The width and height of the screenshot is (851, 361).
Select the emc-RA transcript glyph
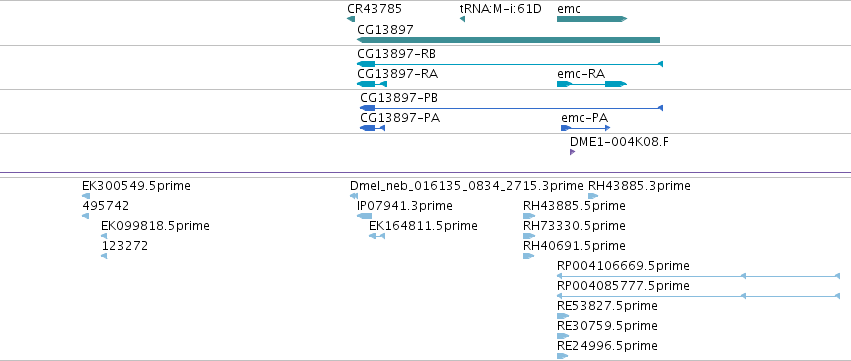pos(592,84)
